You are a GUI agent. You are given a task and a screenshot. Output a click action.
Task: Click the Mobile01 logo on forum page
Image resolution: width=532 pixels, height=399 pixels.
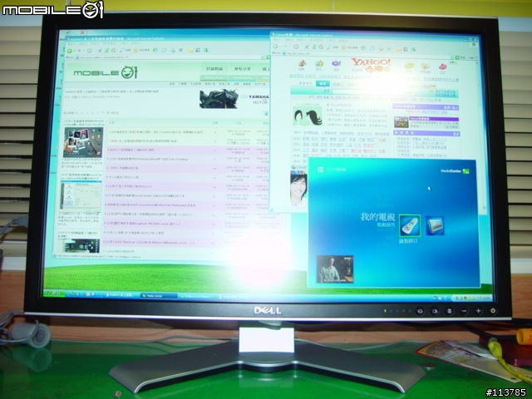point(106,72)
